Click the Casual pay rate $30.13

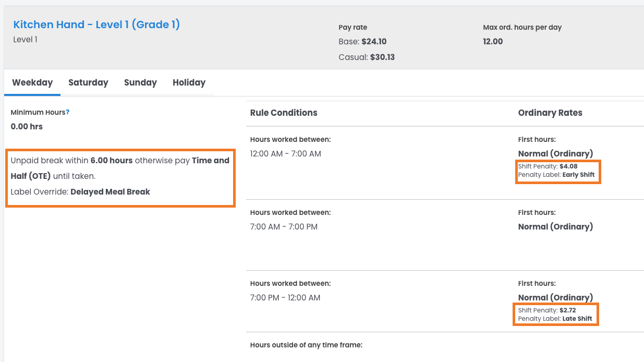tap(382, 57)
